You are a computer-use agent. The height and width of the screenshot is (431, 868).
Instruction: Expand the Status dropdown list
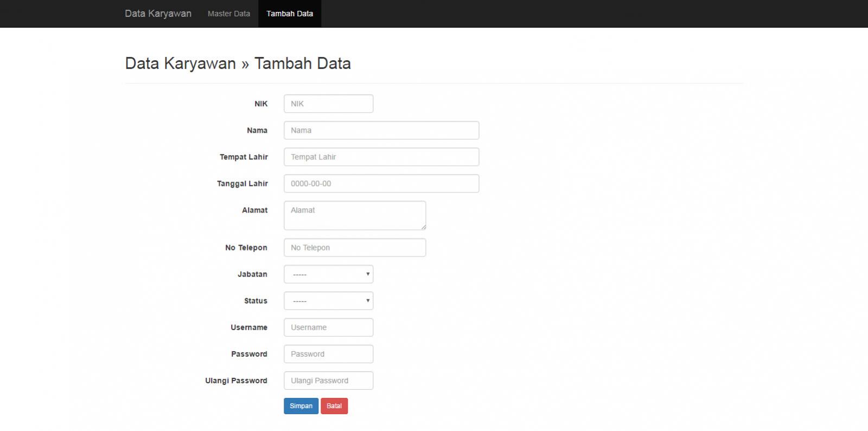tap(328, 300)
